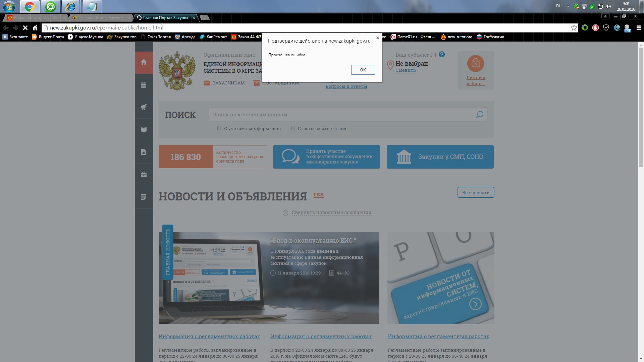Screen dimensions: 644x362
Task: Open the Личный кабинет lock icon
Action: tap(475, 63)
